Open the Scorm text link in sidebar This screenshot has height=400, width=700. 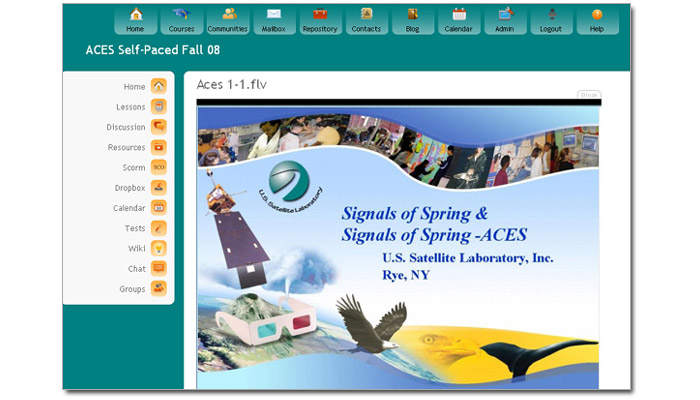(134, 168)
